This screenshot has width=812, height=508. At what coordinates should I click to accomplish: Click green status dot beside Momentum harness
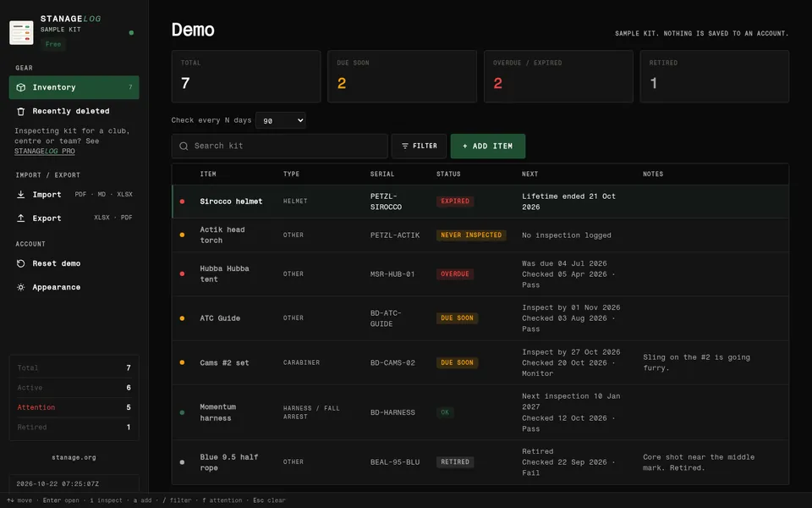tap(183, 412)
